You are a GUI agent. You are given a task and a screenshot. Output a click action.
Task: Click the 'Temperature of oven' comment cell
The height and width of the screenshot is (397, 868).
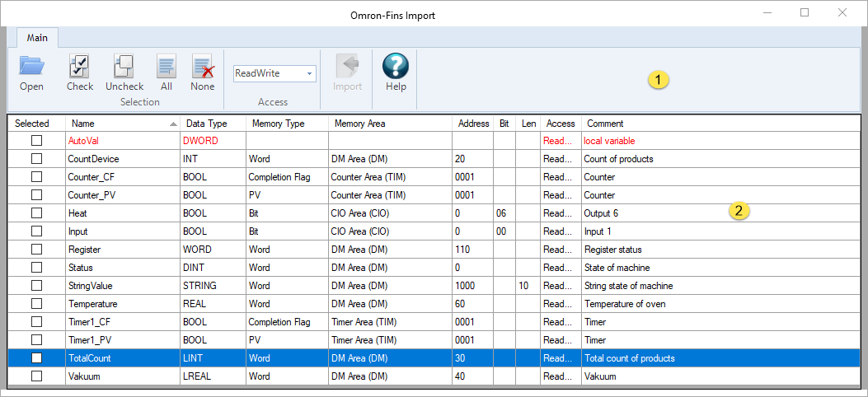(720, 304)
